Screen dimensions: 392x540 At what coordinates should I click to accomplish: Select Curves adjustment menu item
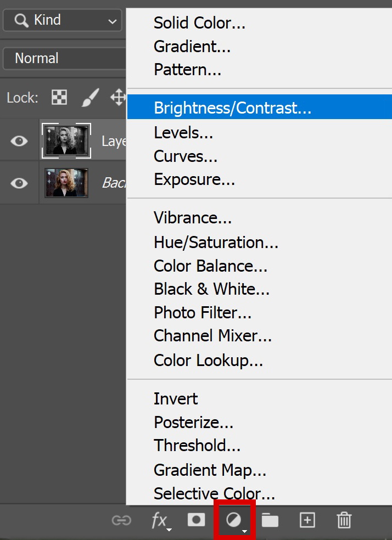[186, 156]
